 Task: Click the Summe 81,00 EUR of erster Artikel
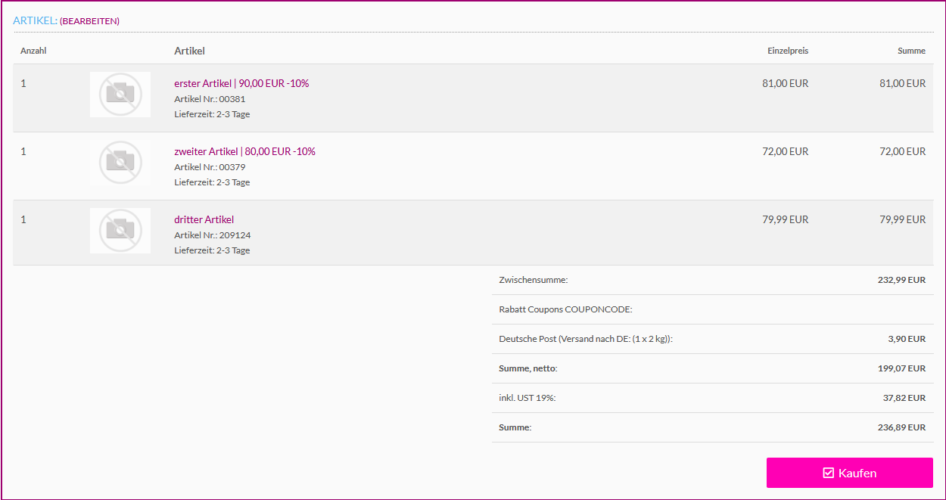pos(903,83)
